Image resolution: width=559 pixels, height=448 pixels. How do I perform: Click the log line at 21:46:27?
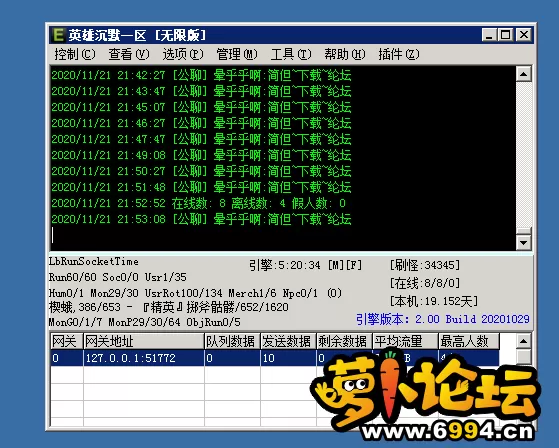coord(201,123)
